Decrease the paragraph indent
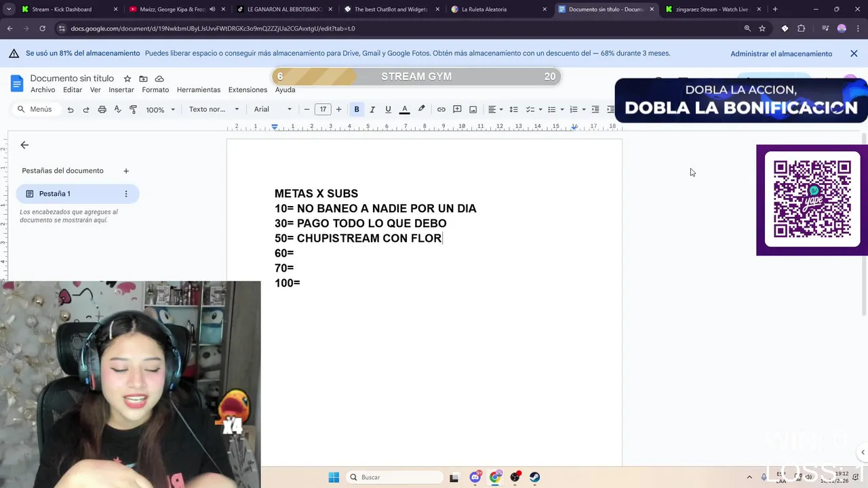Screen dimensions: 868x488 [x=595, y=109]
